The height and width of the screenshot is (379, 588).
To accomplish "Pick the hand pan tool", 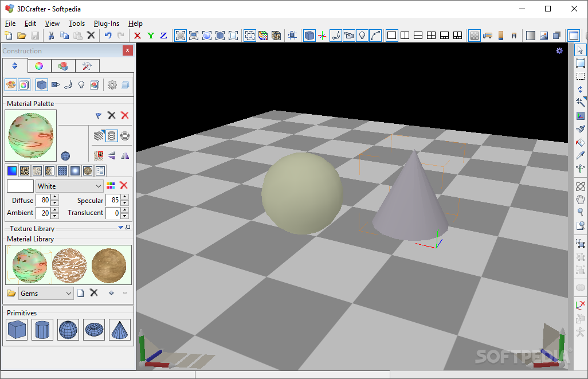I will pos(581,200).
